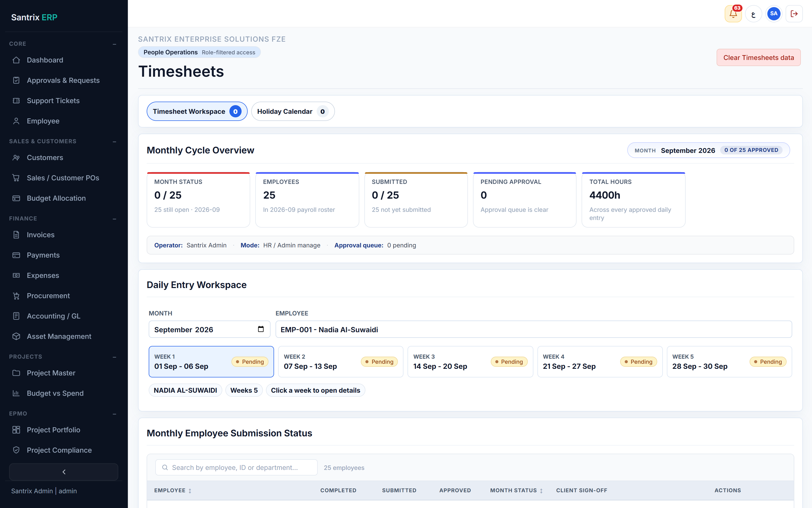812x508 pixels.
Task: Open Accounting / GL
Action: pos(64,316)
